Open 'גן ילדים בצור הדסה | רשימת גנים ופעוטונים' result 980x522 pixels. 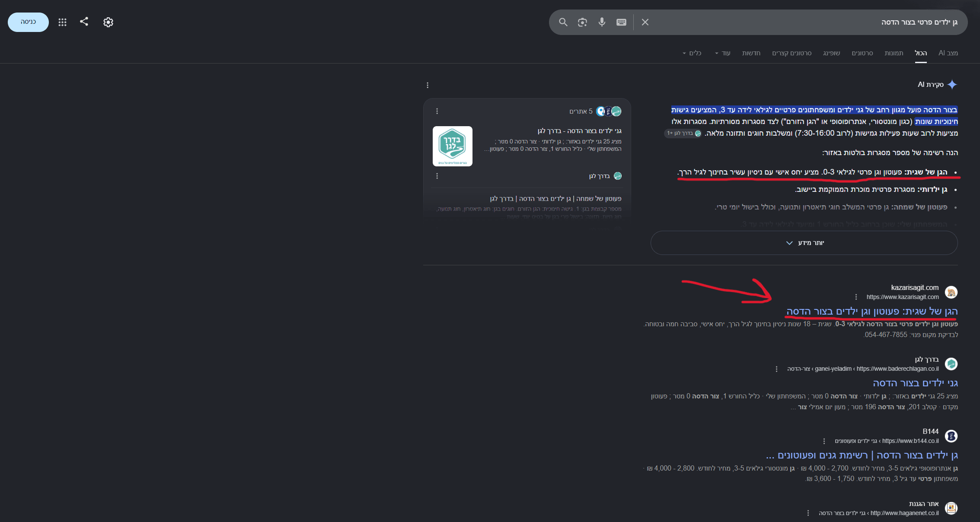click(862, 455)
